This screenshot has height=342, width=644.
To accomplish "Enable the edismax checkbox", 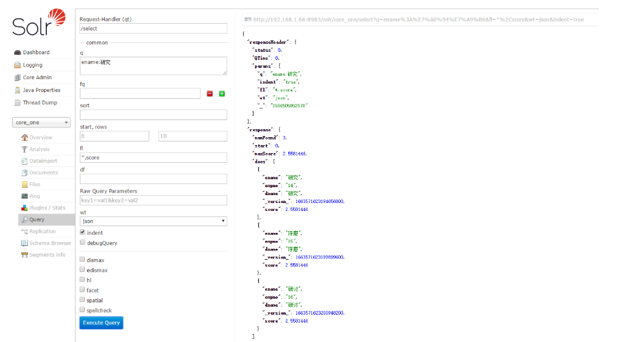I will [x=82, y=269].
